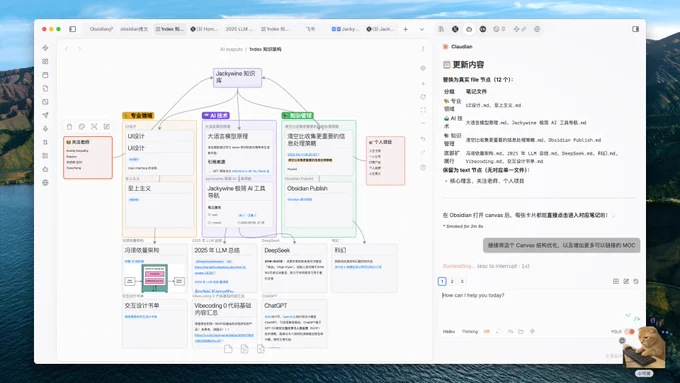Click the grid icon in left ribbon
Image resolution: width=680 pixels, height=383 pixels.
45,61
